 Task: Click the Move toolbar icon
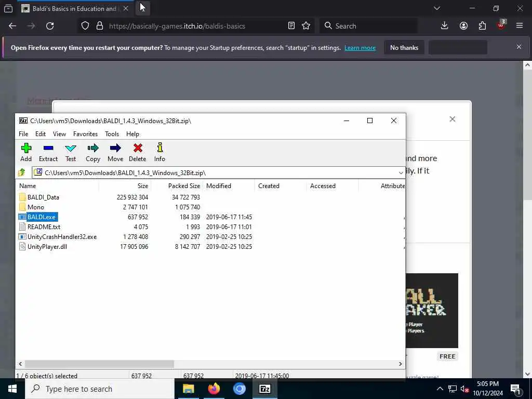point(115,152)
